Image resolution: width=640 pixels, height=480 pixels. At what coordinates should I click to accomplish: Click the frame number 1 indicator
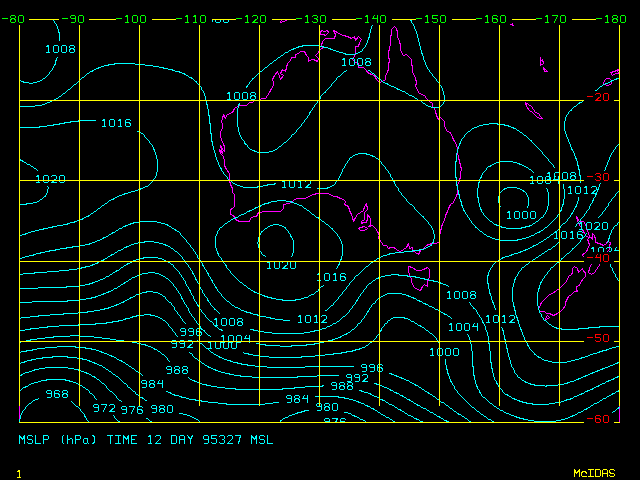pyautogui.click(x=19, y=472)
